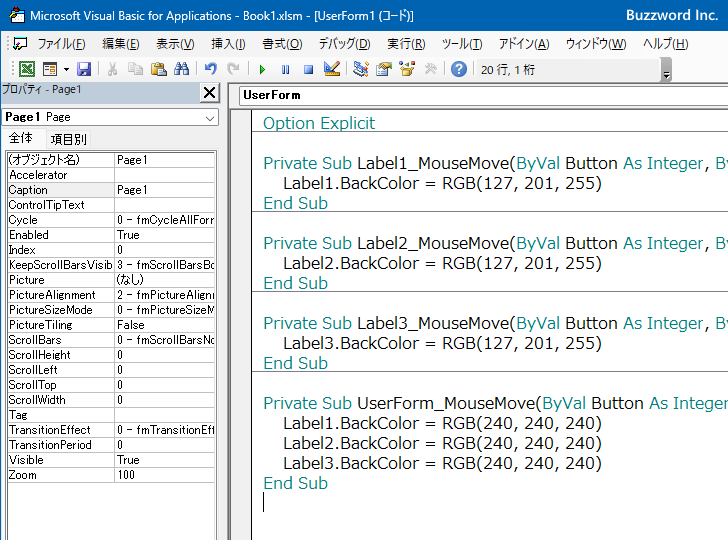This screenshot has width=728, height=540.
Task: Close the Properties panel with X
Action: (x=209, y=93)
